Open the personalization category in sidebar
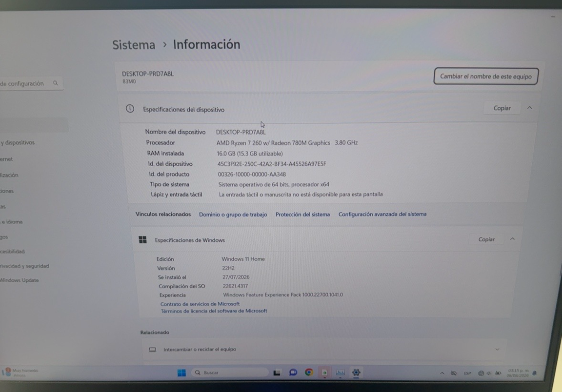Viewport: 562px width, 392px height. point(9,175)
